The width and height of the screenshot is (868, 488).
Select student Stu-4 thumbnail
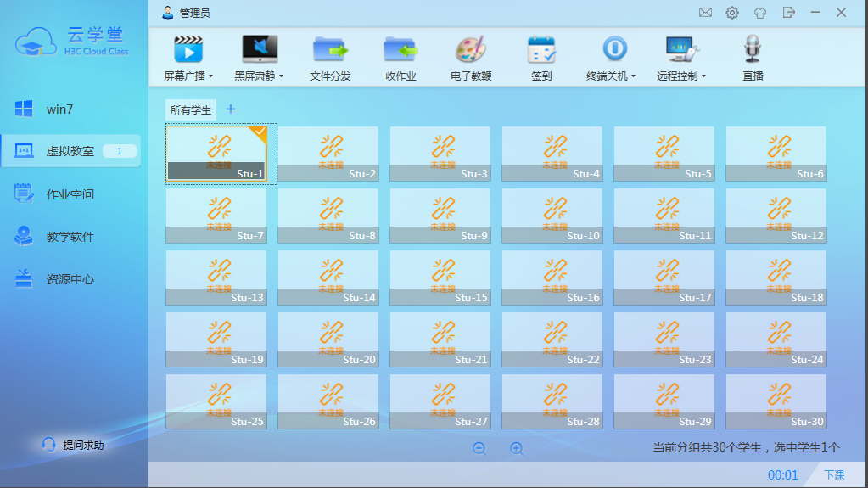coord(552,154)
